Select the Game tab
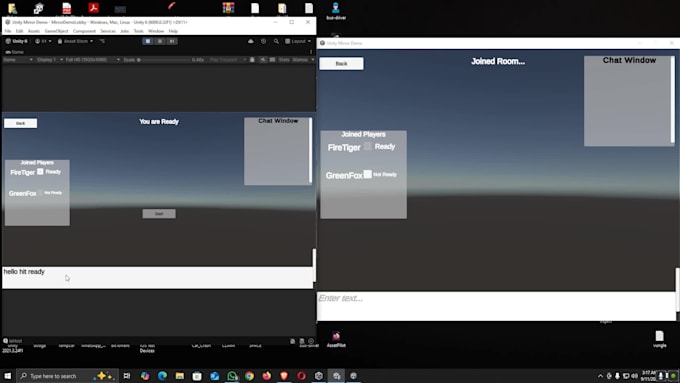The width and height of the screenshot is (680, 383). point(14,52)
